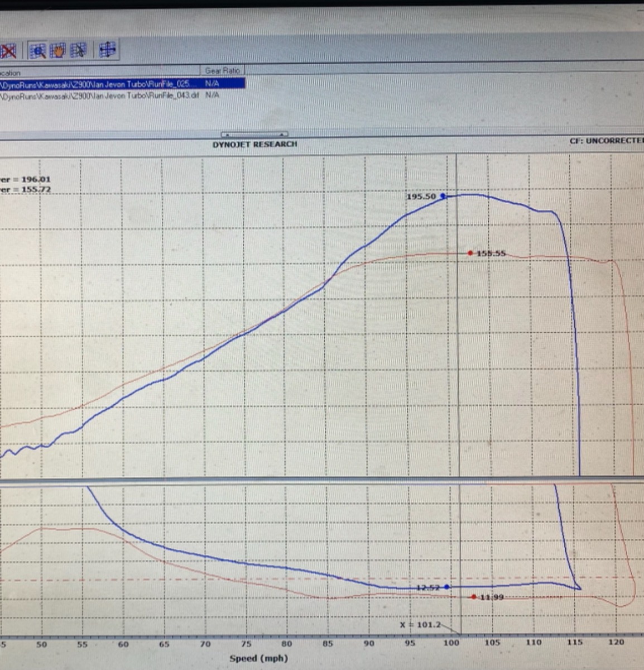The width and height of the screenshot is (644, 670).
Task: Select the pan hand graph tool
Action: 57,51
